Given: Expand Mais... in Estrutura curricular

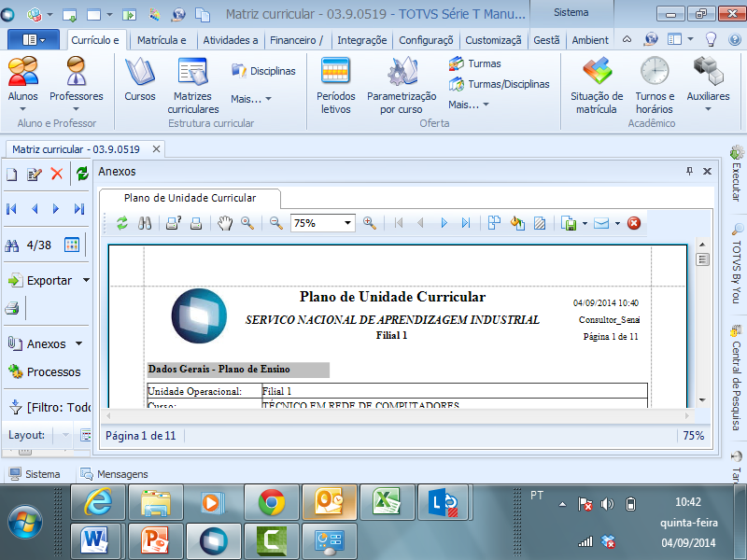Looking at the screenshot, I should click(251, 99).
